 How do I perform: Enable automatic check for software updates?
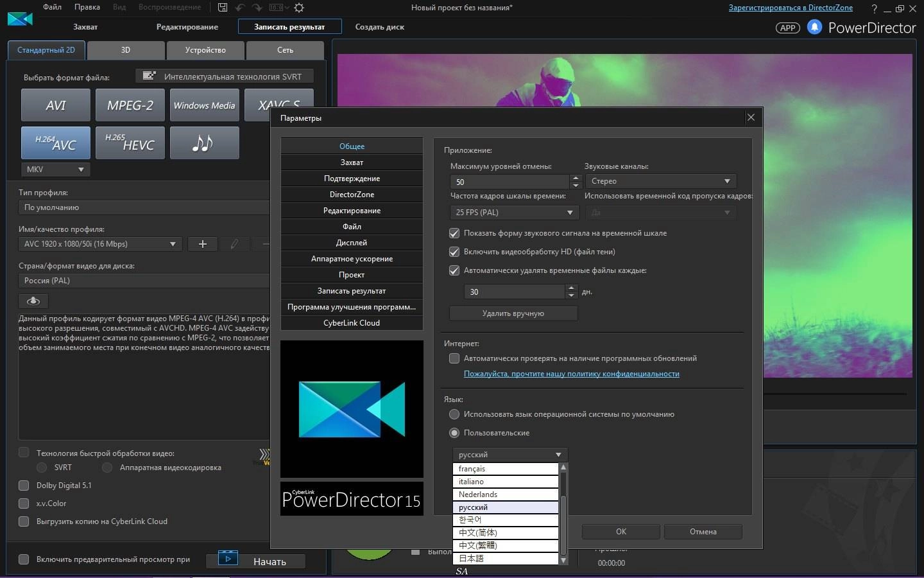pyautogui.click(x=454, y=358)
